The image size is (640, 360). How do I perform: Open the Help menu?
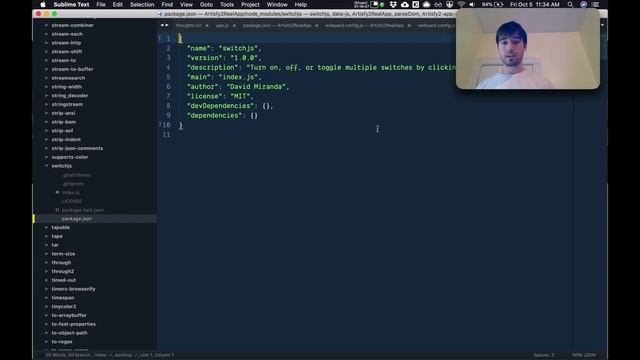pyautogui.click(x=301, y=4)
